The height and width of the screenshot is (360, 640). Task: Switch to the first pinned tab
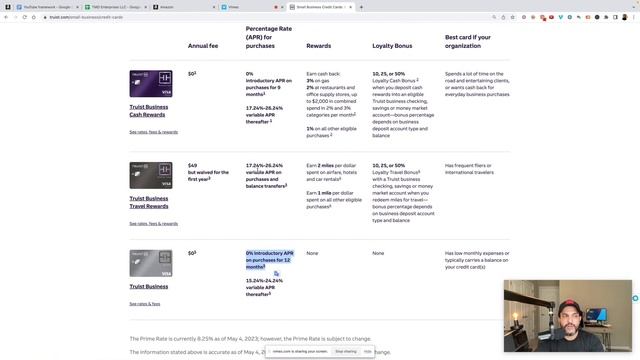8,7
